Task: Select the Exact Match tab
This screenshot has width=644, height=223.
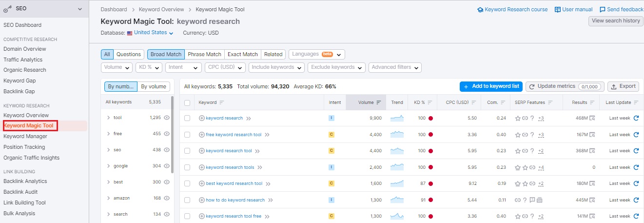Action: pos(243,54)
